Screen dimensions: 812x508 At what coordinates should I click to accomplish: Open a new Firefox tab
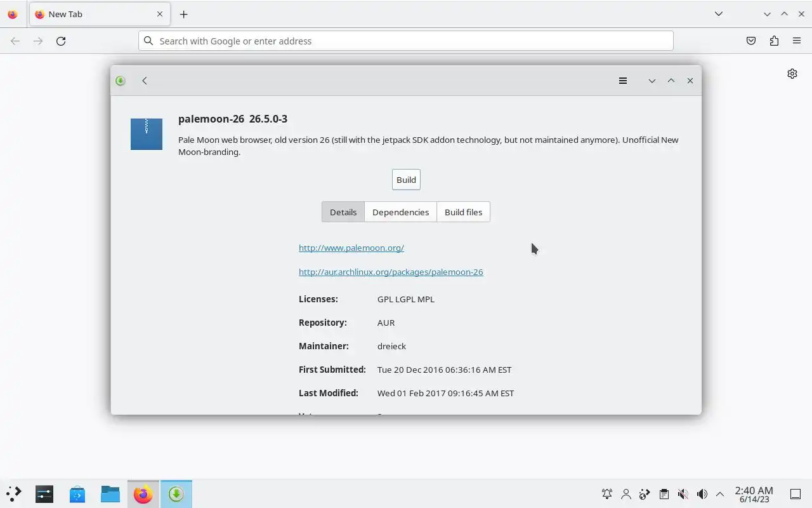pos(183,14)
